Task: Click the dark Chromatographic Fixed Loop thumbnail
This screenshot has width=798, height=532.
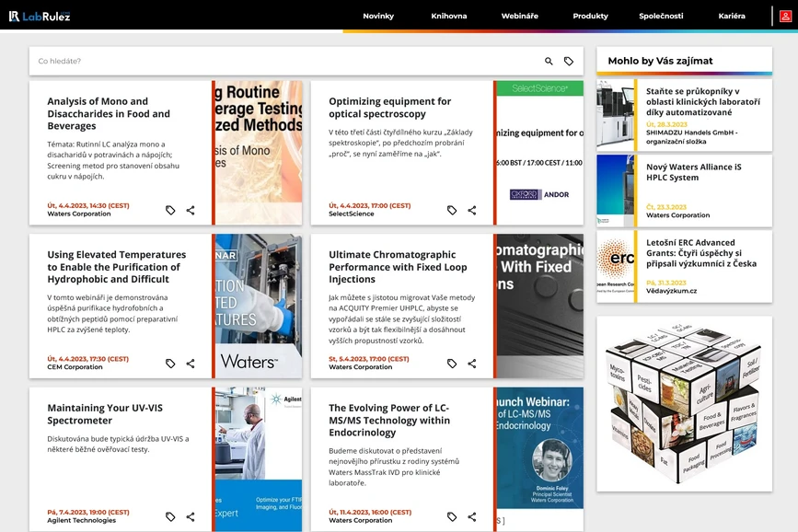Action: click(540, 306)
